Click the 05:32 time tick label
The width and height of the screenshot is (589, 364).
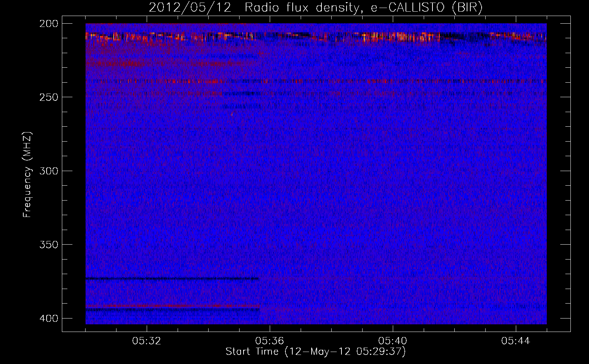(x=147, y=341)
